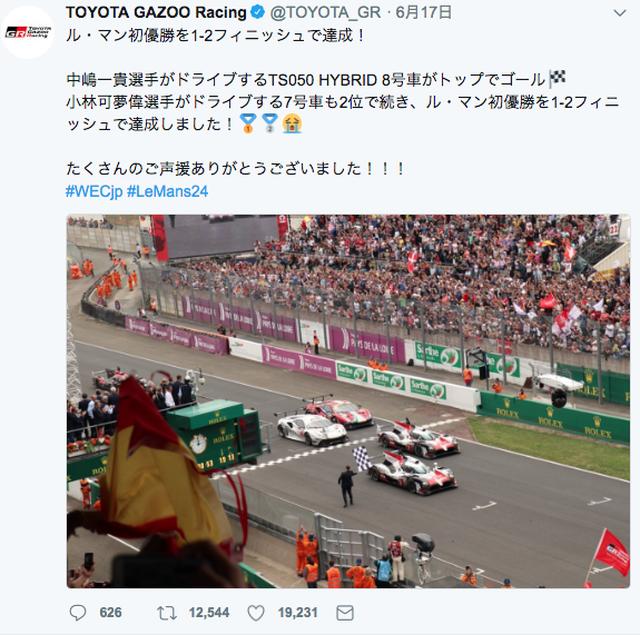Click the 19,231 likes count
Screen dimensions: 640x635
(298, 613)
